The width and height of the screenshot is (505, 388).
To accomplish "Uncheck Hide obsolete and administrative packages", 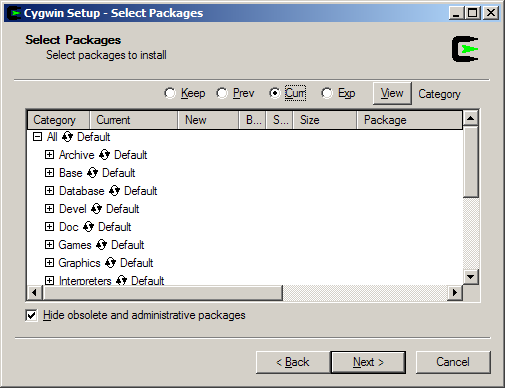I will pos(31,315).
